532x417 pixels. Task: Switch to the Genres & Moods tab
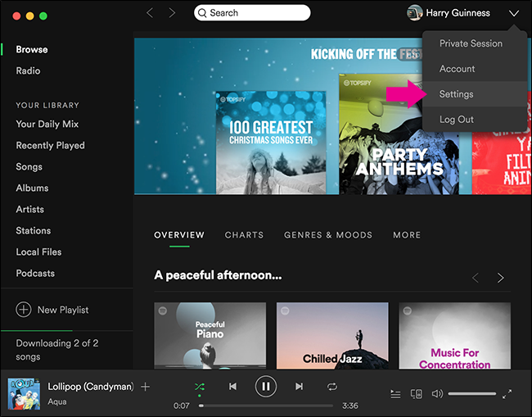point(328,235)
